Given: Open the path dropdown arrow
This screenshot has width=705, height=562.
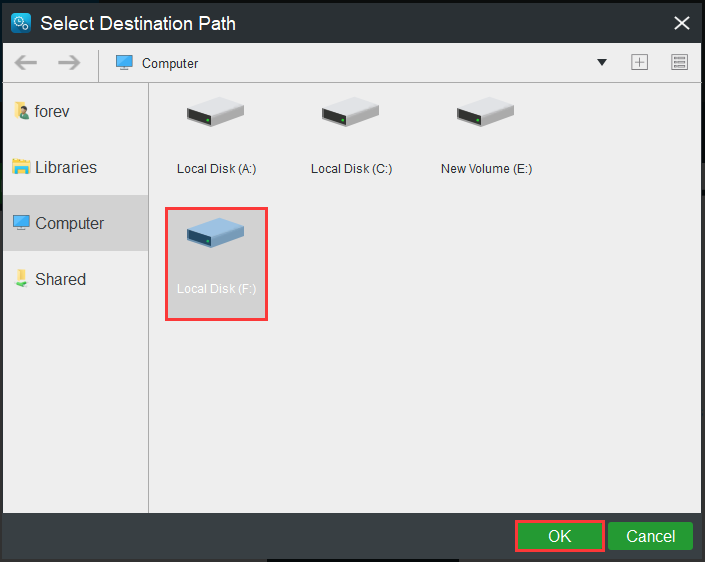Looking at the screenshot, I should coord(602,62).
